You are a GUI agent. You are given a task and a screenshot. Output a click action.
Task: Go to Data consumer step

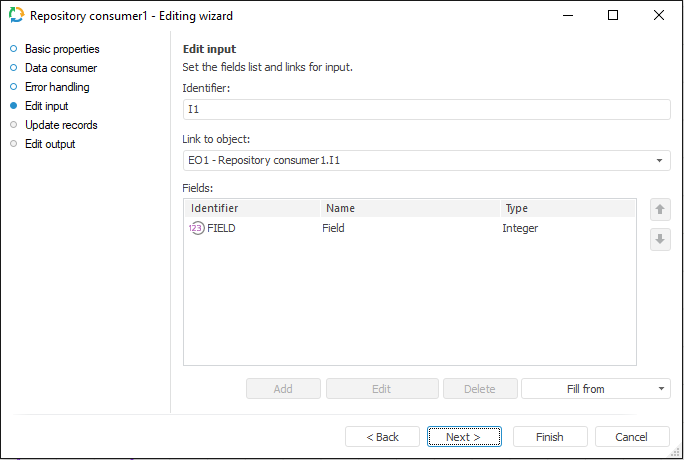61,68
